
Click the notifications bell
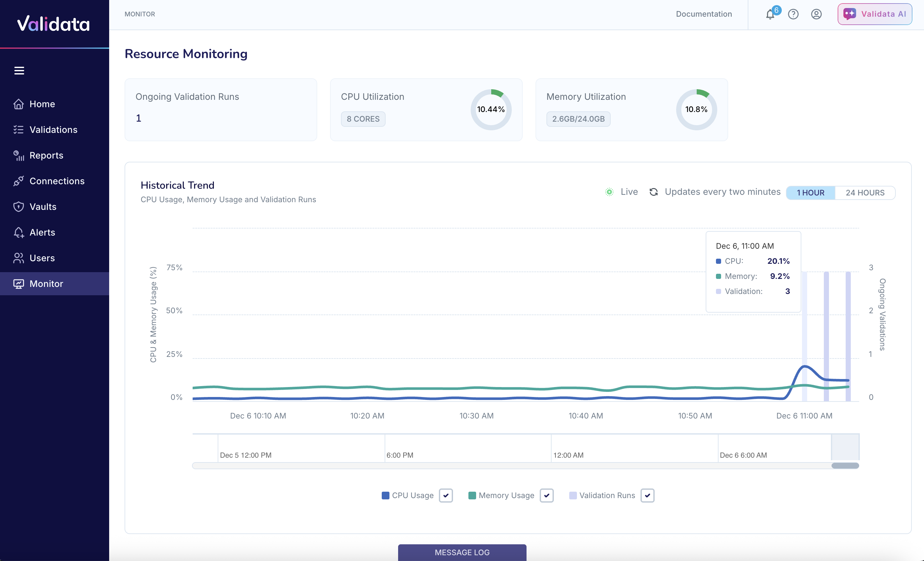point(770,14)
